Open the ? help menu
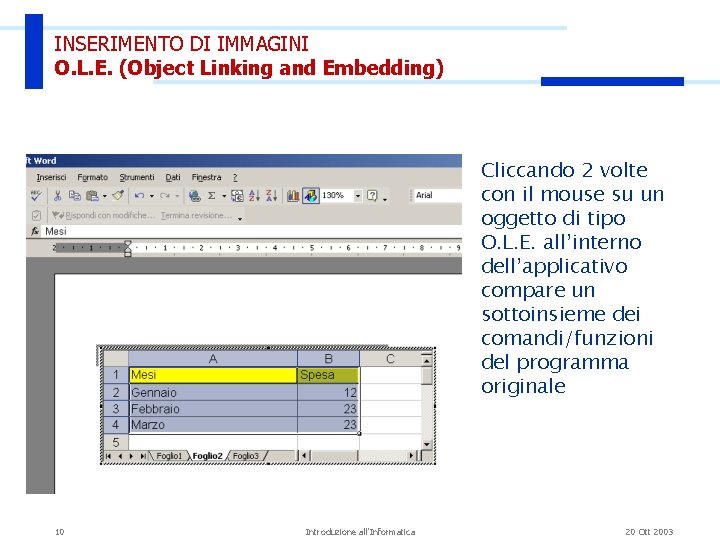 point(235,177)
